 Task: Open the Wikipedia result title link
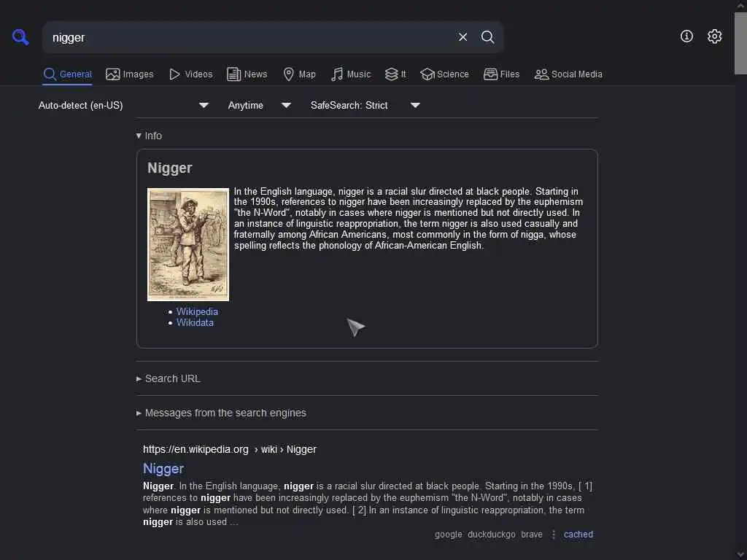coord(163,469)
